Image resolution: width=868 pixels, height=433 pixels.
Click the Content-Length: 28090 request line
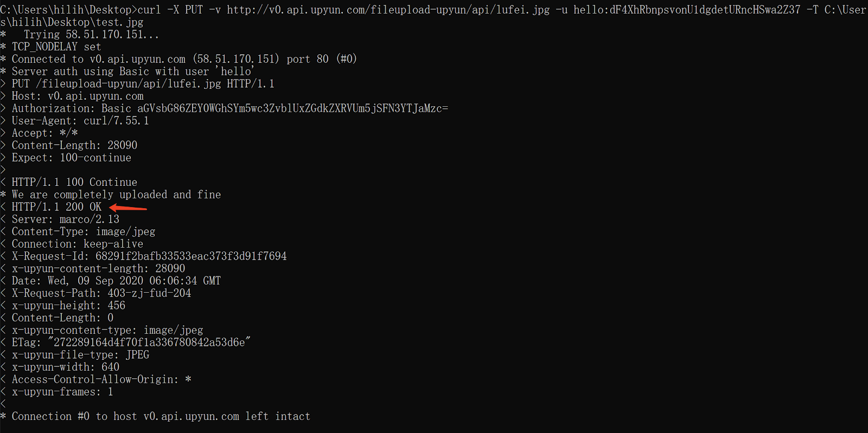tap(69, 145)
